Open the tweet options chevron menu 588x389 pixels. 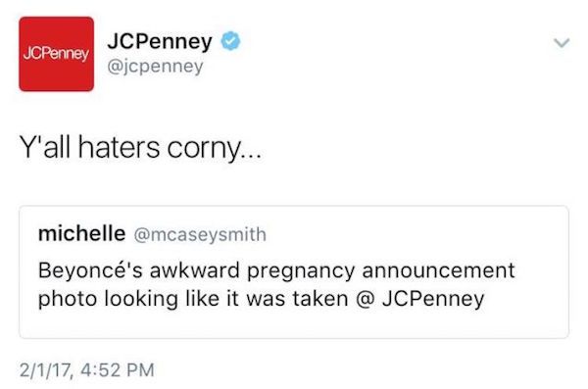tap(562, 42)
